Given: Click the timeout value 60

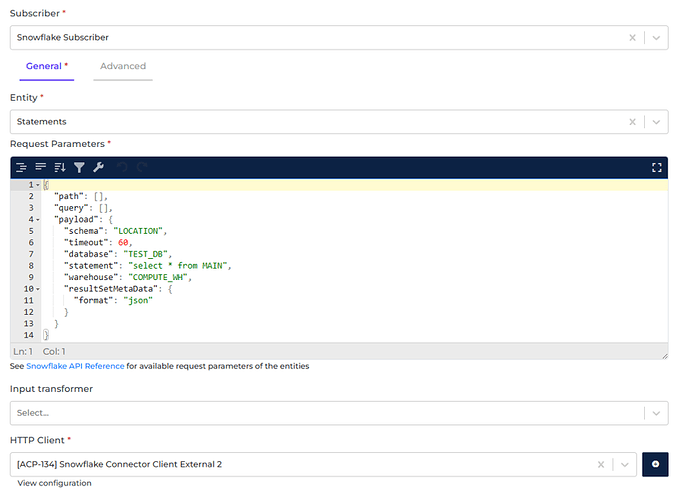Looking at the screenshot, I should 123,243.
